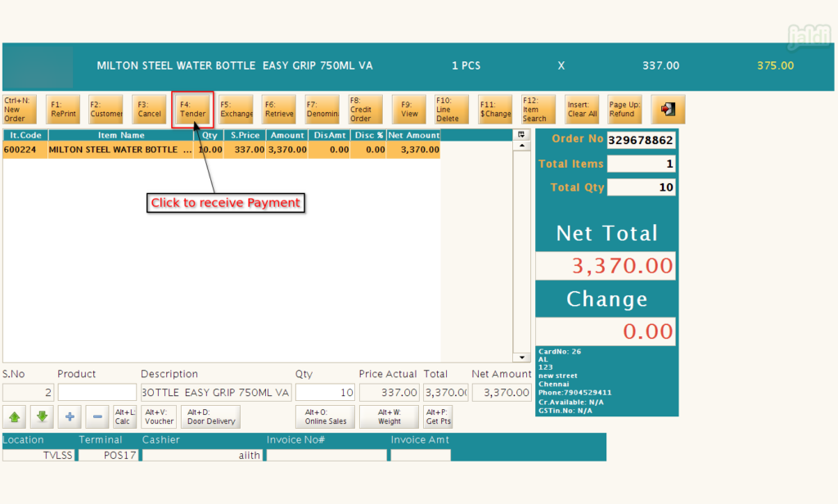838x504 pixels.
Task: Open Alt+L Calc button
Action: (124, 417)
